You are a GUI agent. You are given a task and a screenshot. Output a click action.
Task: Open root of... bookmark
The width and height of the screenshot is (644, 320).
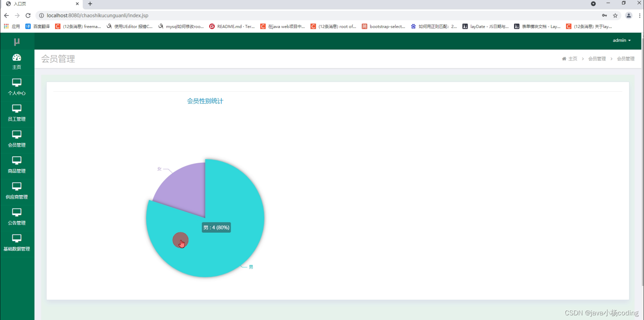coord(333,26)
